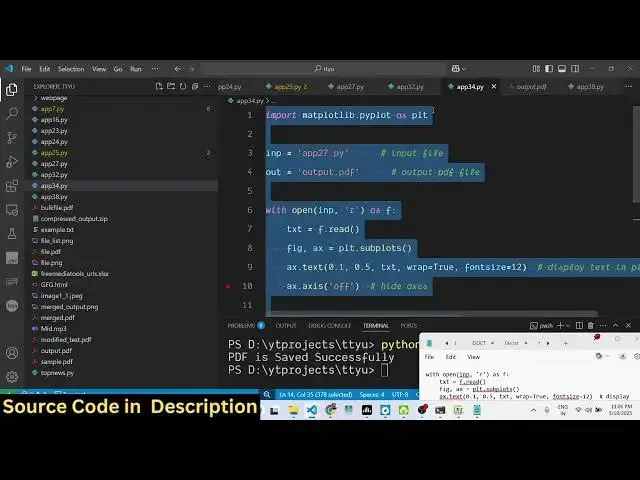
Task: Switch to the PORTS panel tab
Action: (x=409, y=325)
